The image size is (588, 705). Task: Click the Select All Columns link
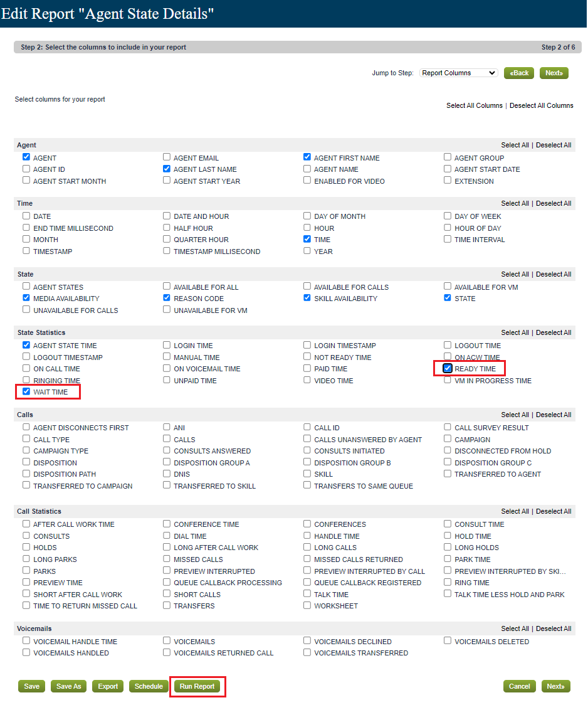pyautogui.click(x=475, y=105)
